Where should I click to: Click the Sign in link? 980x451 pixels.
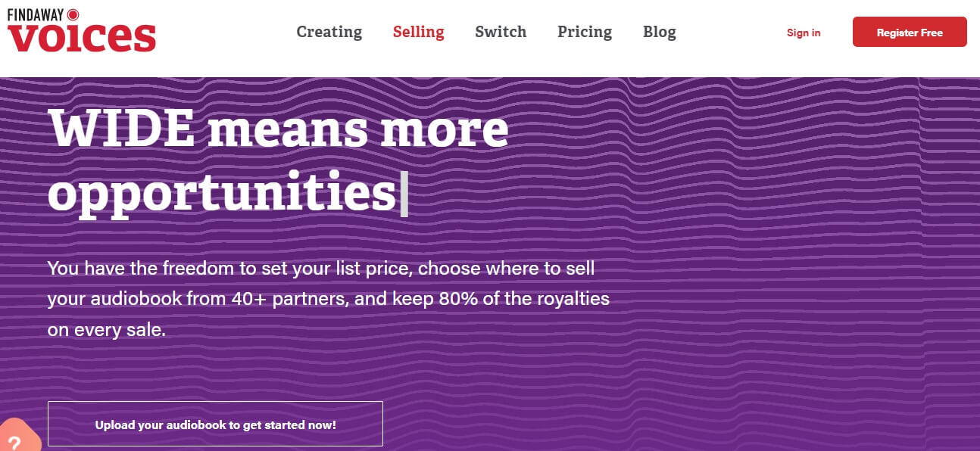pos(804,33)
